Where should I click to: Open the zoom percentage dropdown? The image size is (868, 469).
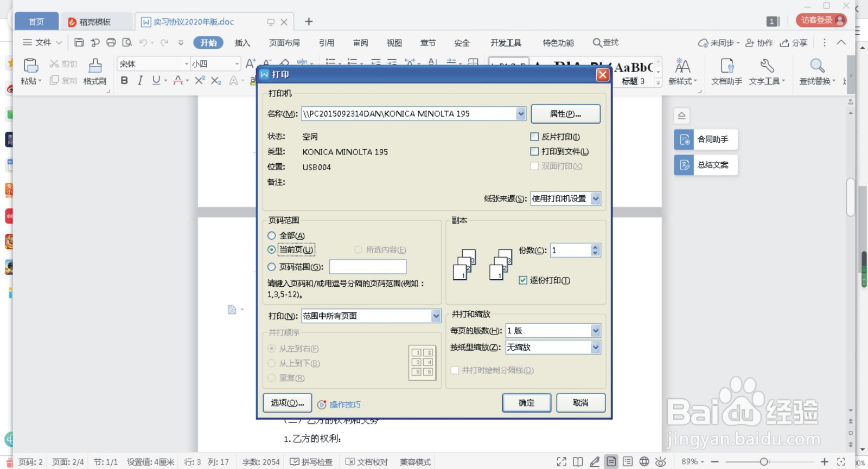pyautogui.click(x=692, y=462)
